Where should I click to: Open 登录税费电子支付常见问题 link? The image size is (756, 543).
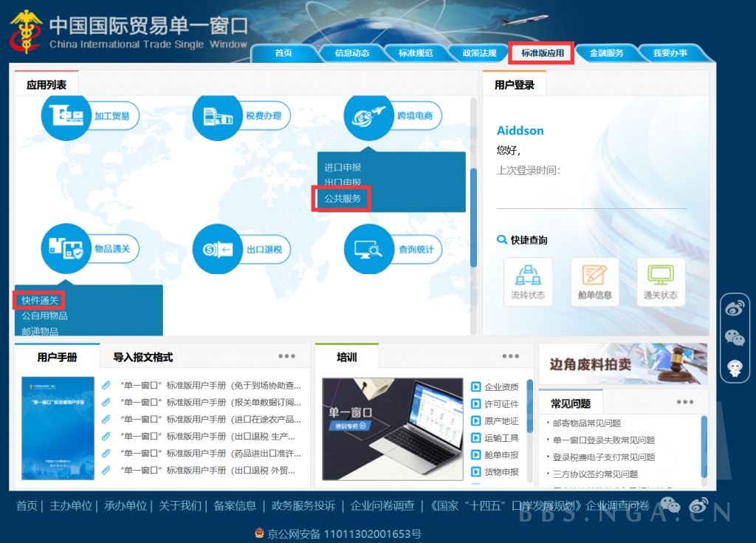(x=604, y=457)
